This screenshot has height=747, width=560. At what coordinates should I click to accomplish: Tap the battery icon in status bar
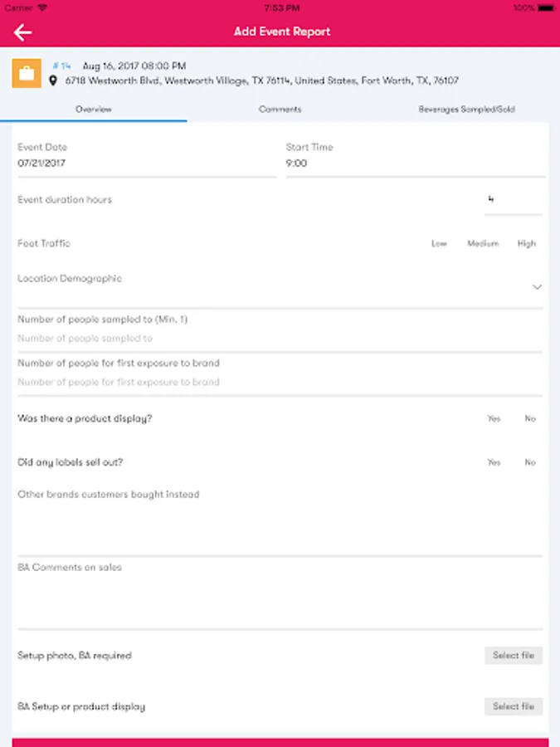tap(546, 7)
